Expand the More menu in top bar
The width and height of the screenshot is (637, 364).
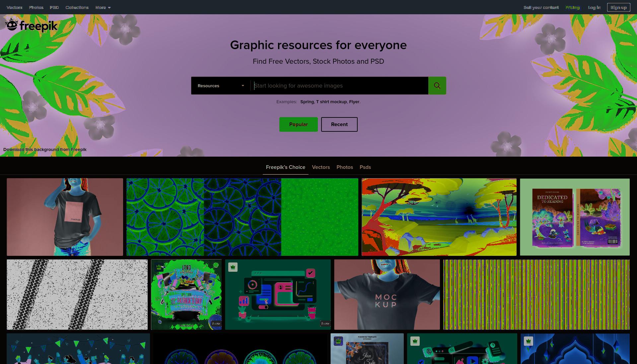(103, 7)
